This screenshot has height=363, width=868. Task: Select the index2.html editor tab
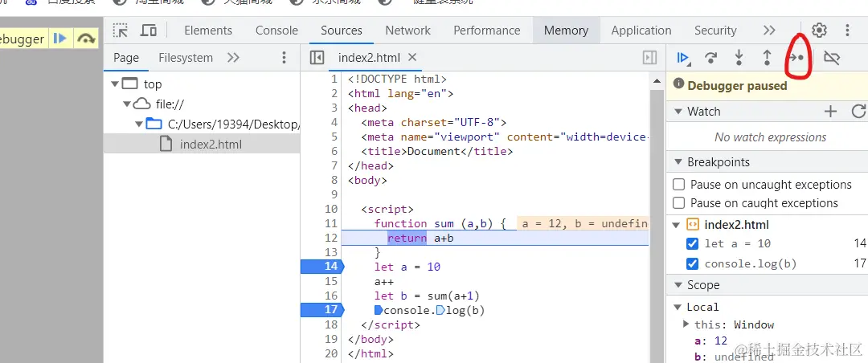(x=371, y=58)
